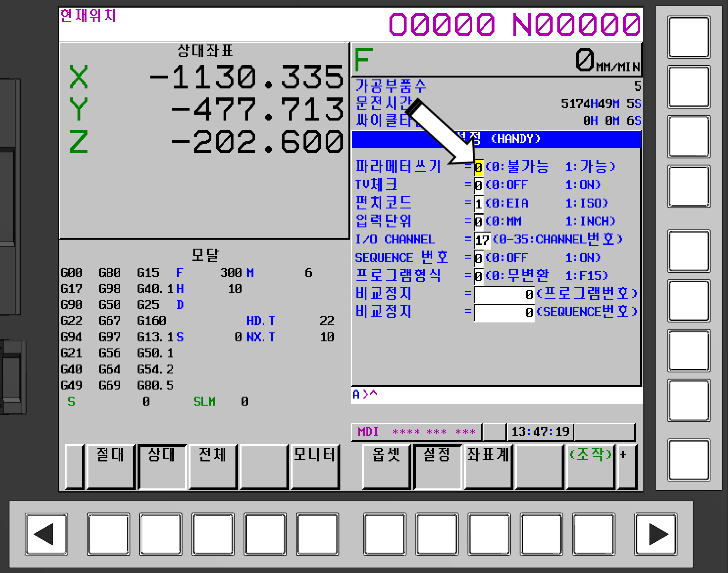Select the I/O CHANNEL field showing 17

(482, 240)
